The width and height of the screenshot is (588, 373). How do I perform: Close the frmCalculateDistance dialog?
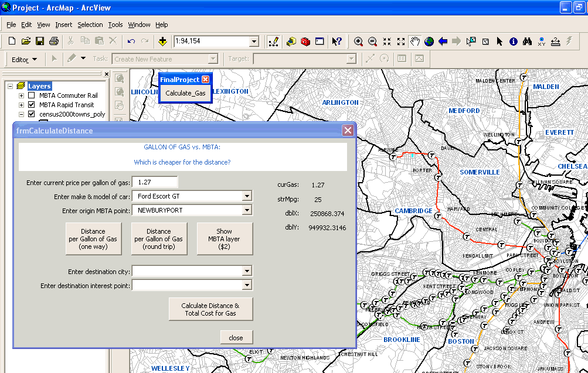348,131
